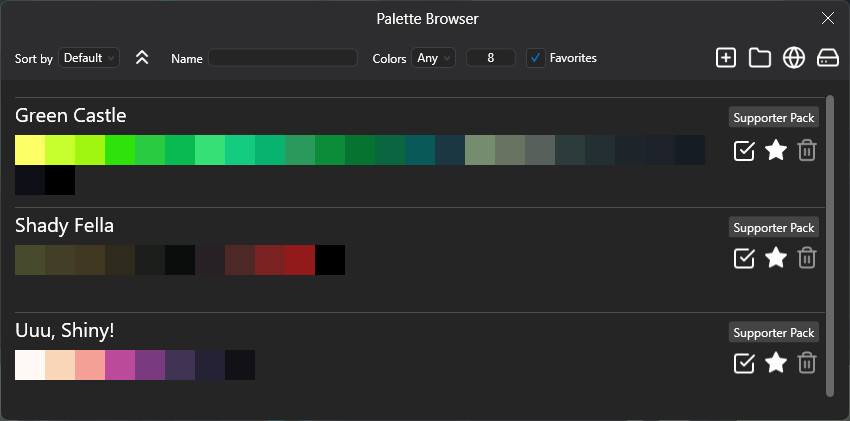Reverse sort order with double chevron

pyautogui.click(x=142, y=58)
